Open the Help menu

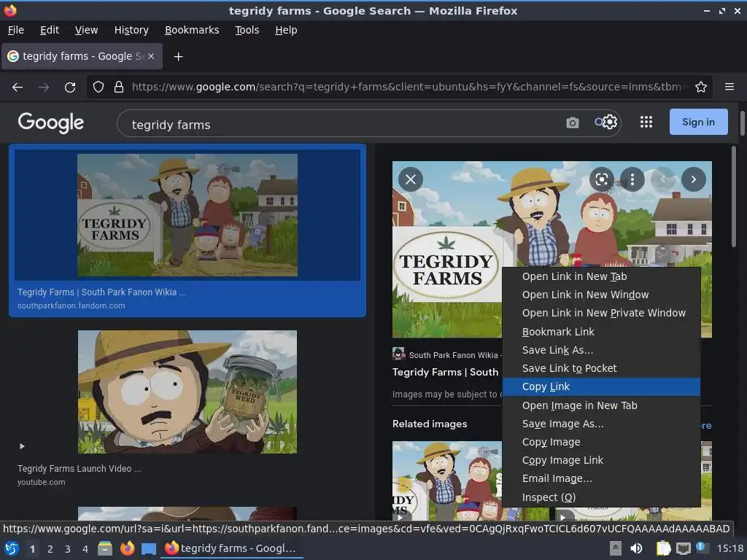[286, 30]
